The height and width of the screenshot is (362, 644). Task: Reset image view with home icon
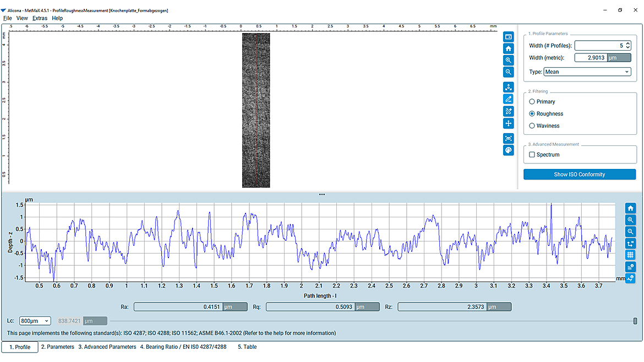pos(509,49)
